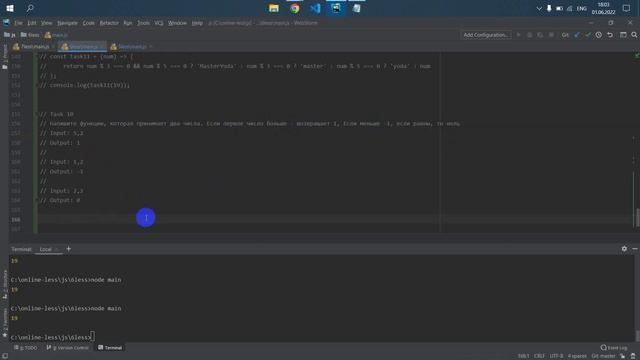Click the Git Commit checkmark icon

point(588,35)
